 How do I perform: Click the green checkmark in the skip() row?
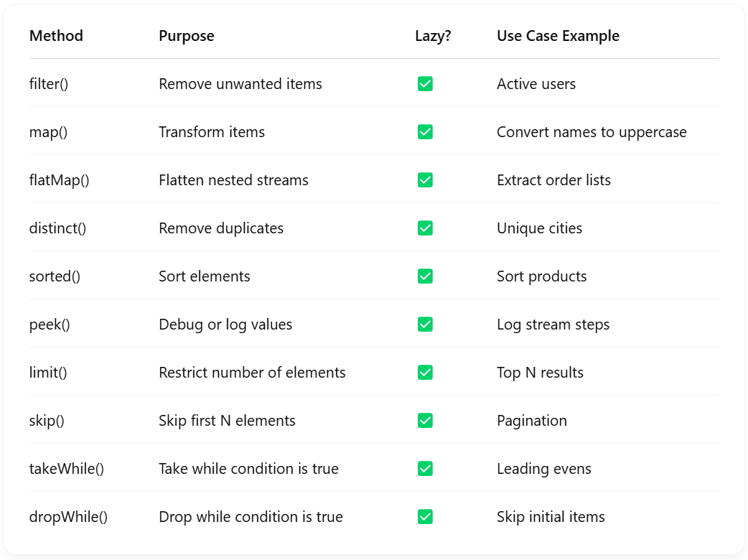(425, 421)
